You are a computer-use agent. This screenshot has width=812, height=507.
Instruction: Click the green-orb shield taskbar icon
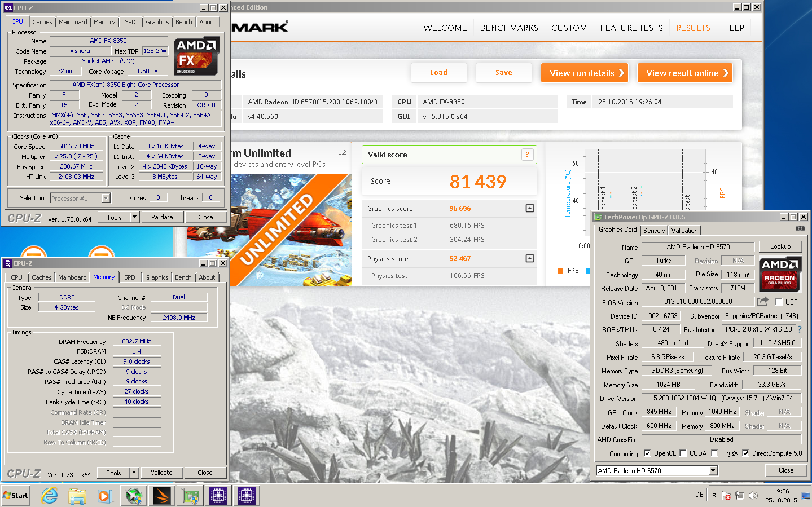[x=133, y=496]
